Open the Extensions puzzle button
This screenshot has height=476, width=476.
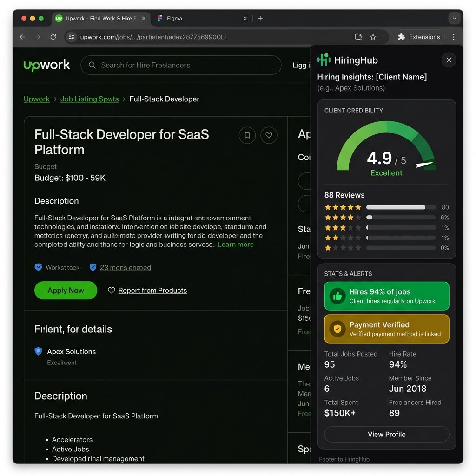[419, 37]
